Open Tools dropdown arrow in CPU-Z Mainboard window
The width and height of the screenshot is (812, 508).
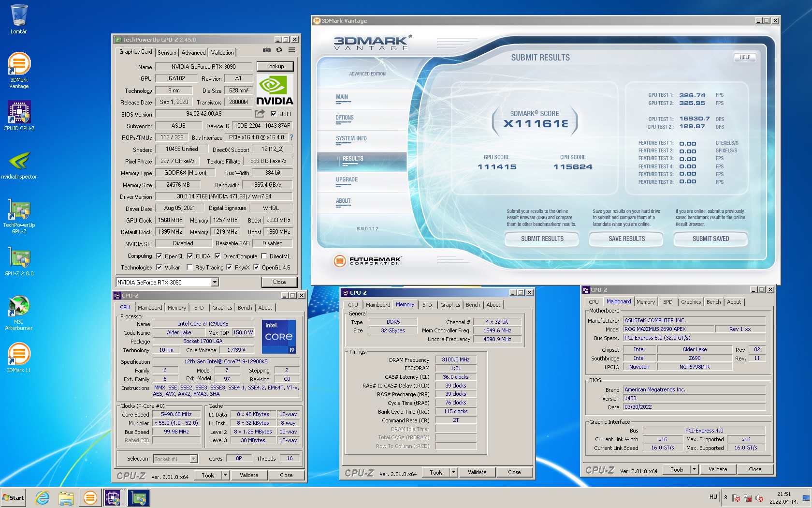(694, 469)
